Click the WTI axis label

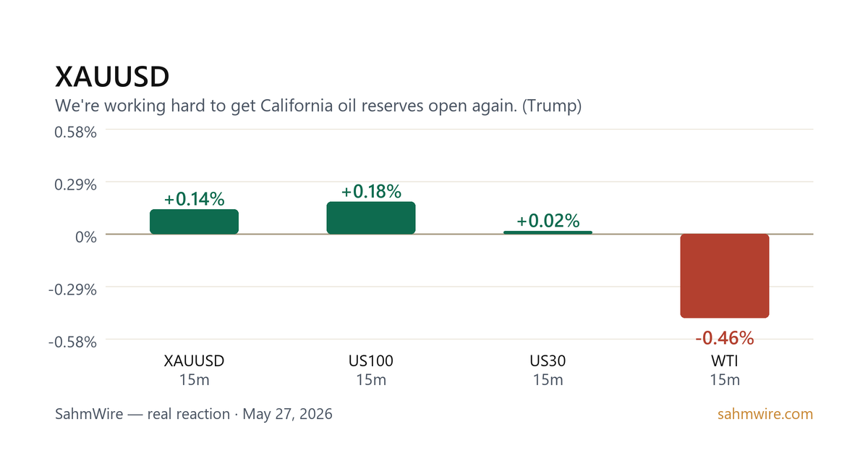click(x=725, y=361)
